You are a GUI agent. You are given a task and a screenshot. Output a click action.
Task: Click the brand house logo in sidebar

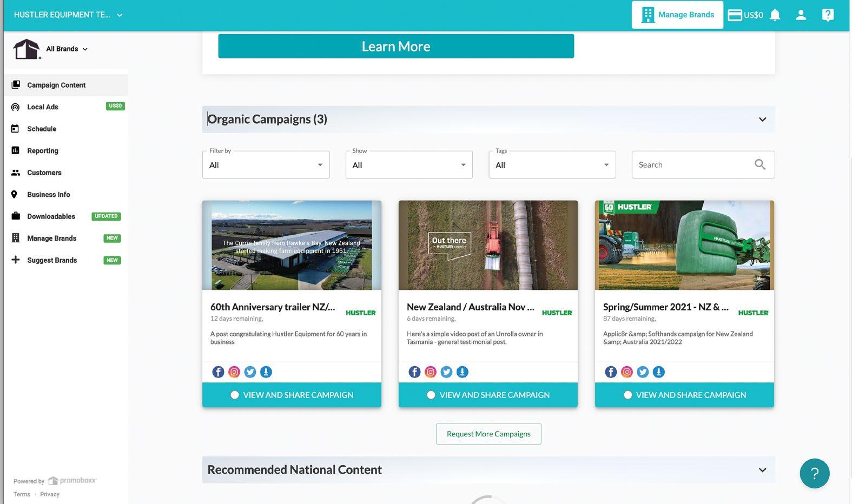(x=27, y=49)
